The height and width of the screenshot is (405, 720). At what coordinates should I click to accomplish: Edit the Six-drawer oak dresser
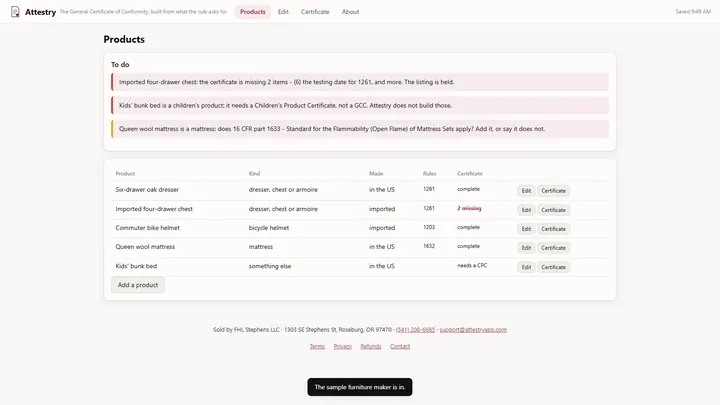tap(526, 191)
